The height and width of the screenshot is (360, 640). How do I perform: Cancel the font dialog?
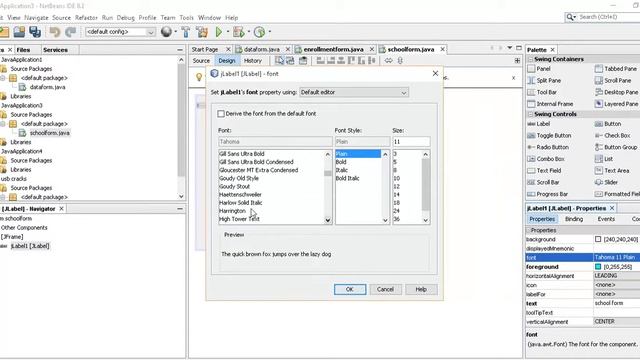(385, 289)
